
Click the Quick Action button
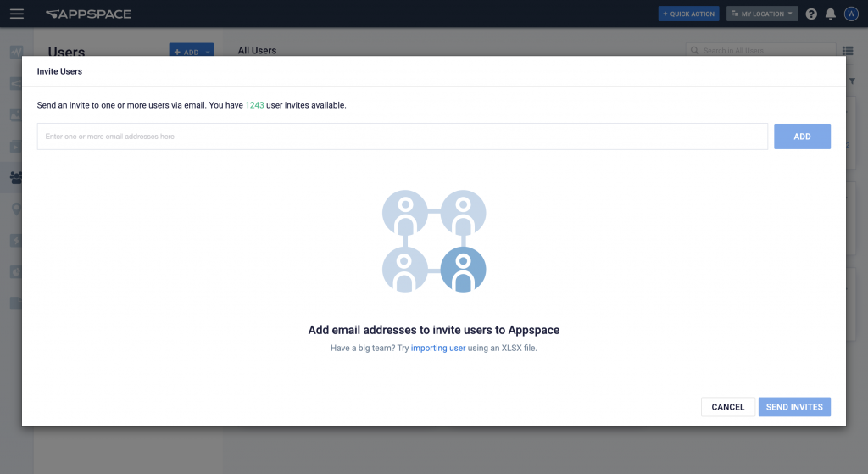point(688,14)
